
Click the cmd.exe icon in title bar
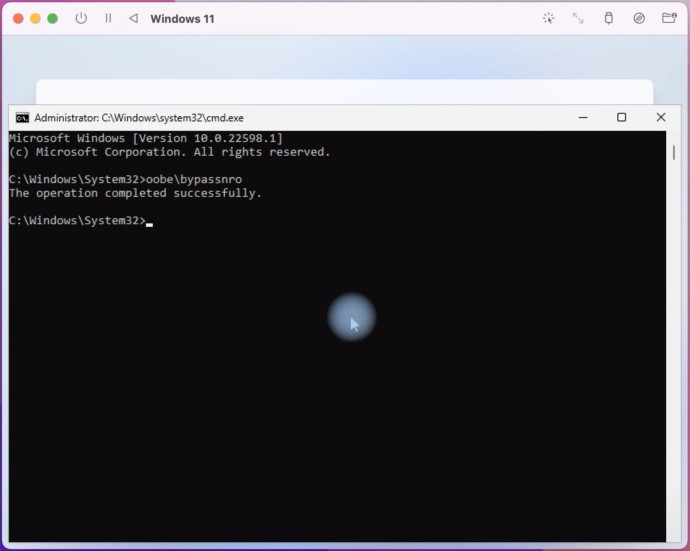pyautogui.click(x=22, y=118)
